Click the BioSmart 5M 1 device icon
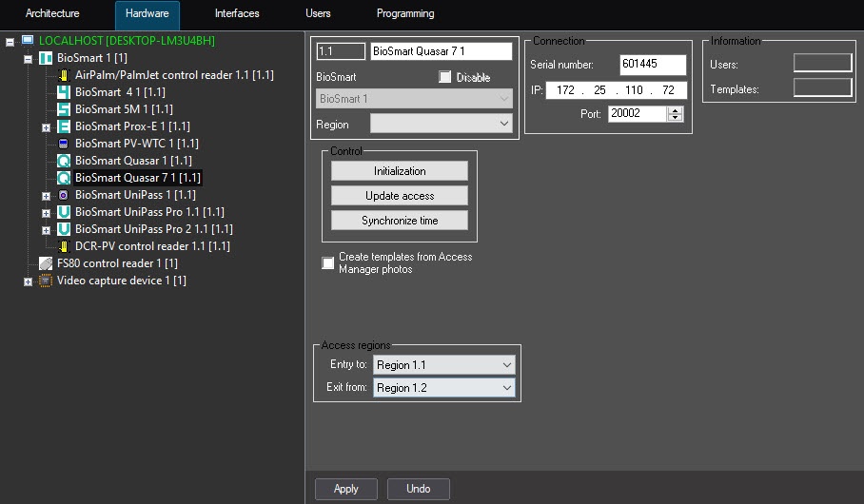The height and width of the screenshot is (504, 864). [64, 109]
